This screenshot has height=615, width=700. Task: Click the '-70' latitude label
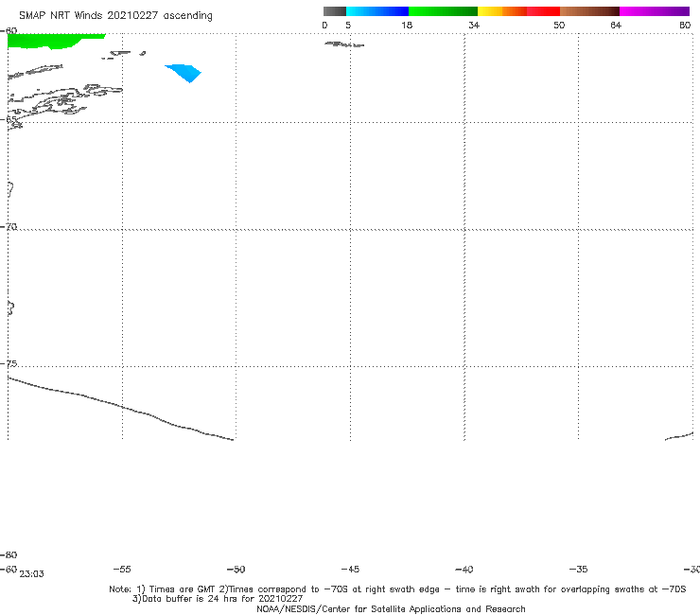[x=9, y=227]
